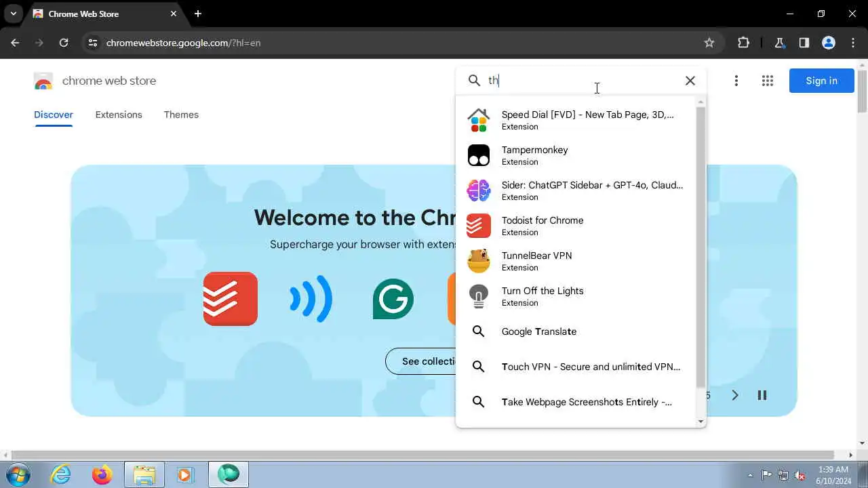
Task: Reload the current page
Action: (x=64, y=43)
